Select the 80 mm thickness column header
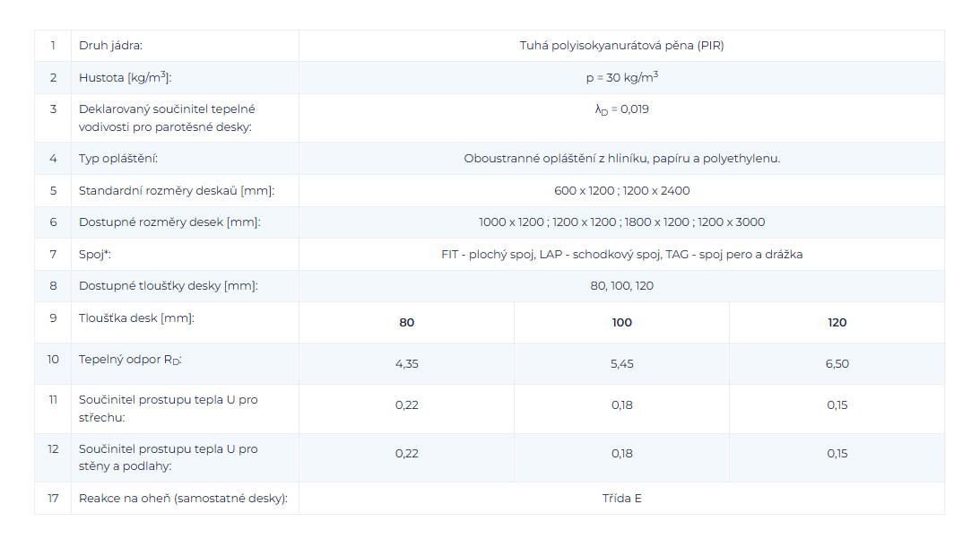This screenshot has width=980, height=548. click(x=406, y=323)
